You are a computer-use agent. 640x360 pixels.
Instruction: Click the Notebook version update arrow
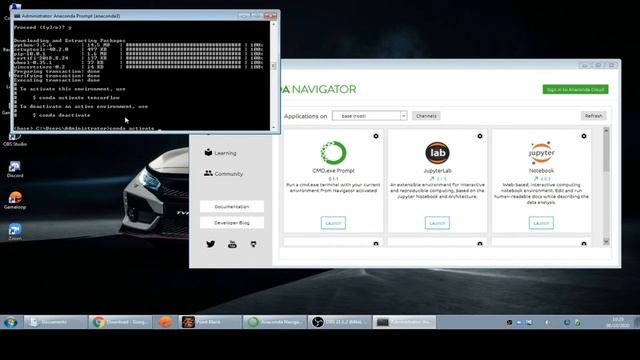(x=536, y=179)
